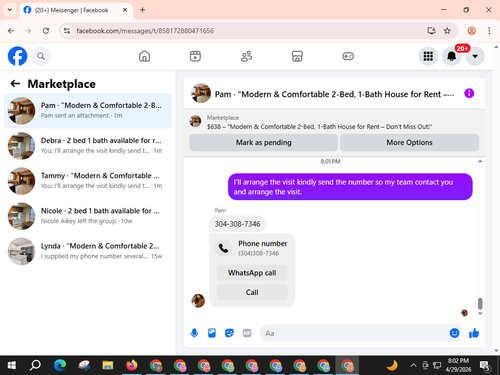
Task: Open the Gaming controller icon
Action: (348, 56)
